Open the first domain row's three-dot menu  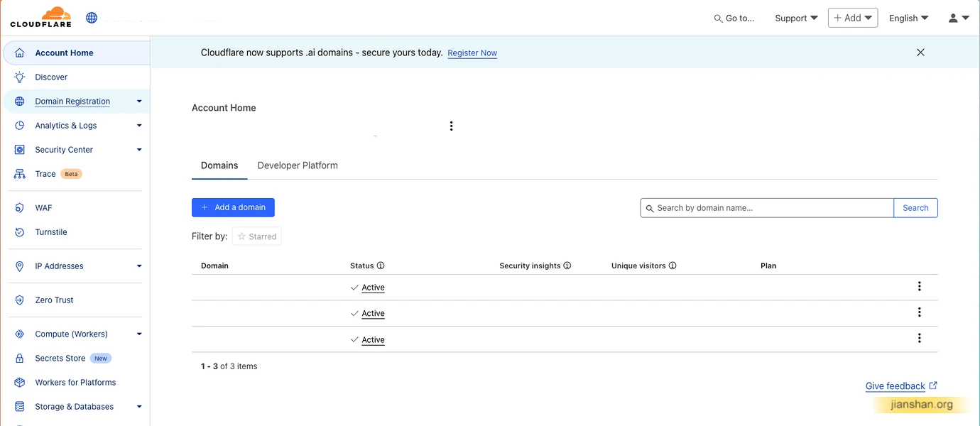919,286
